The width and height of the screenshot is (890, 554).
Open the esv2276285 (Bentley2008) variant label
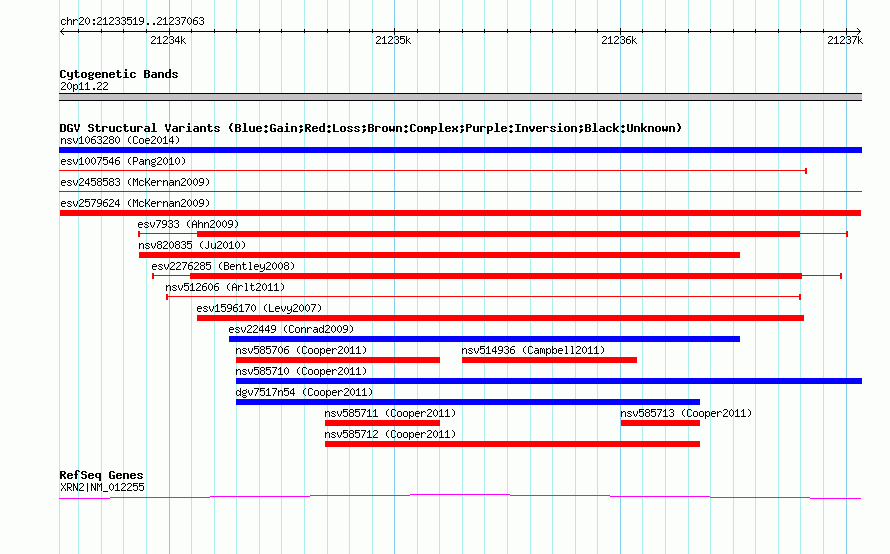223,266
